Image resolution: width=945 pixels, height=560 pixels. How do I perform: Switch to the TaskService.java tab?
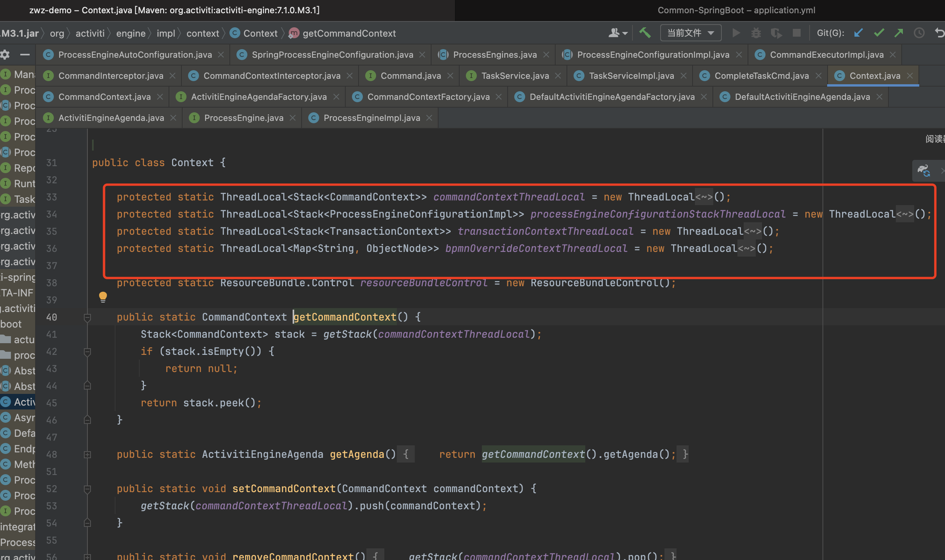pos(515,76)
